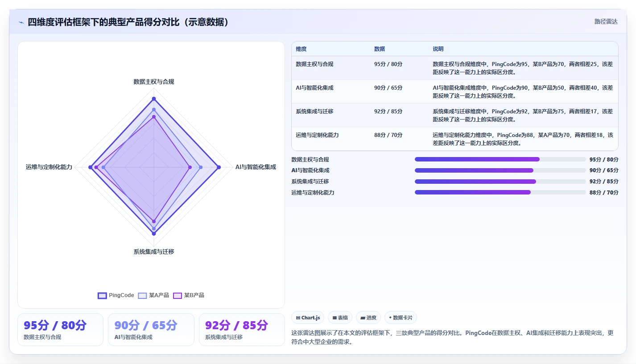Click the radar axis label 运维与定制化能力
Screen dimensions: 636x364
tap(49, 167)
